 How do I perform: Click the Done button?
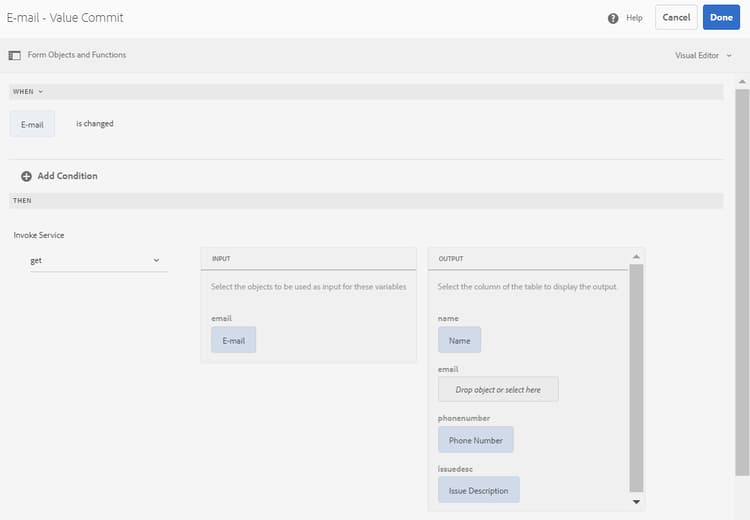721,18
